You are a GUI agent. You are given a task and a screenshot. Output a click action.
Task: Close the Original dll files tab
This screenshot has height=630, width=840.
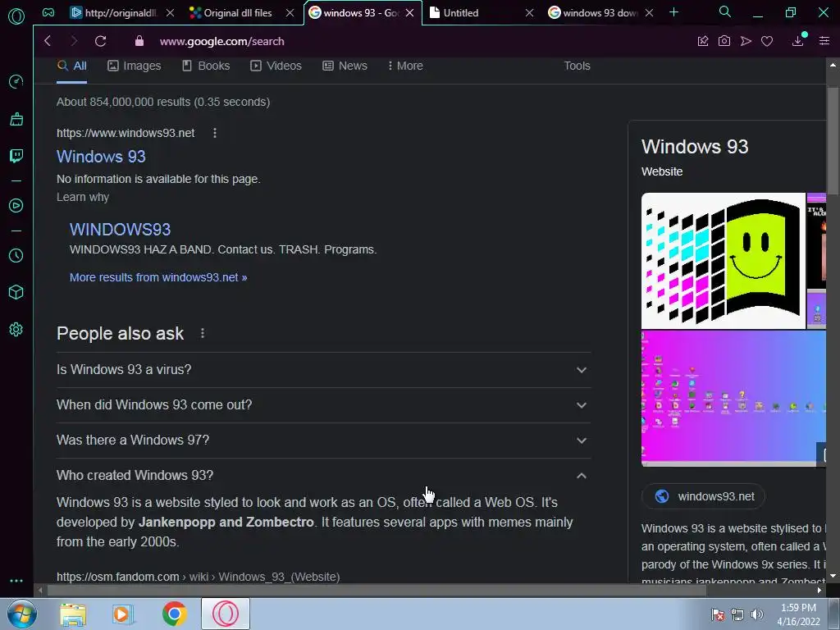[290, 13]
